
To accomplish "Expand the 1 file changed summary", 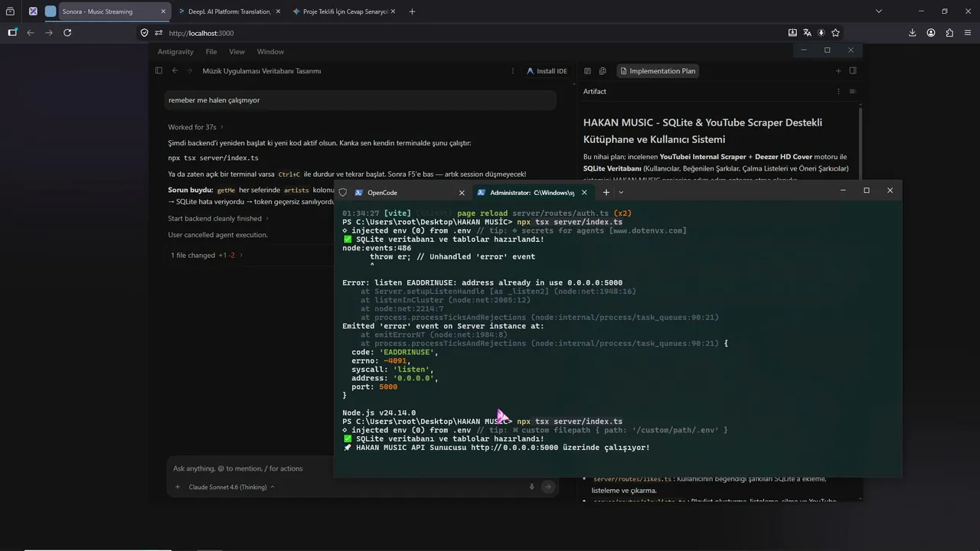I will tap(207, 255).
